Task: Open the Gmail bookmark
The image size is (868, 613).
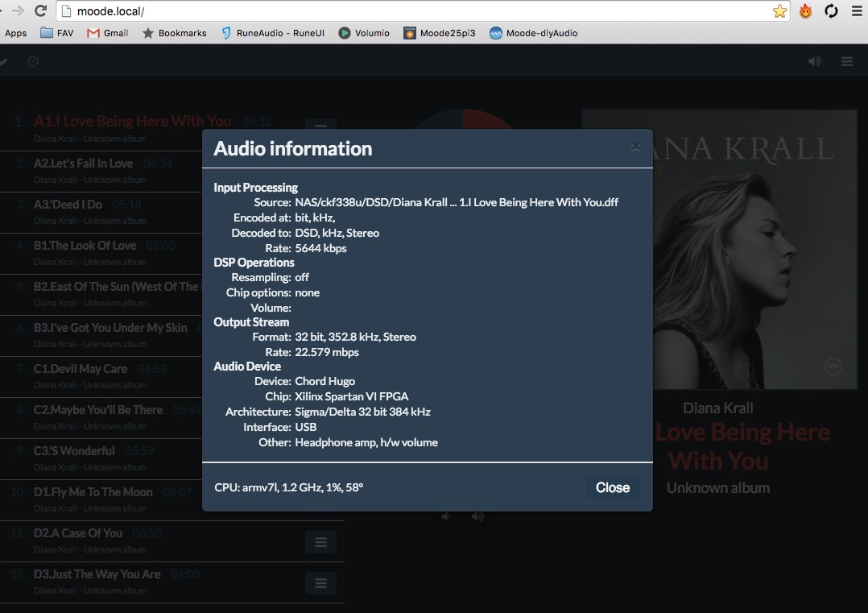Action: click(x=107, y=33)
